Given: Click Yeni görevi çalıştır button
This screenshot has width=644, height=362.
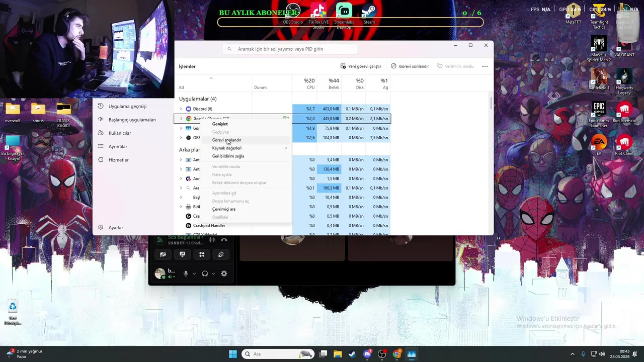Looking at the screenshot, I should 361,66.
